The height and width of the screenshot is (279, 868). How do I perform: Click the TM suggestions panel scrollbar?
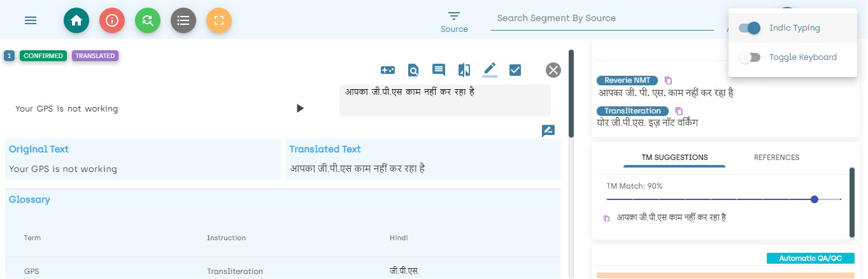(852, 202)
